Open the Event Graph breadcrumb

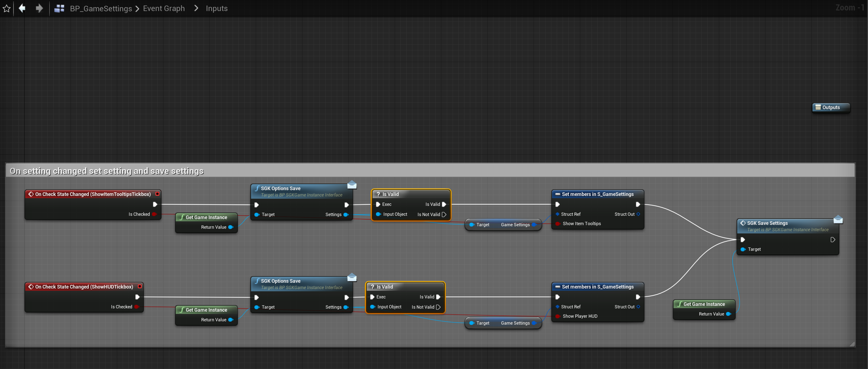coord(164,9)
